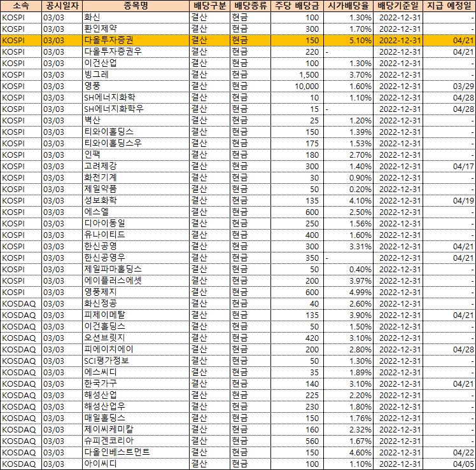
Task: Select the 주당 배당금 column header
Action: [297, 6]
